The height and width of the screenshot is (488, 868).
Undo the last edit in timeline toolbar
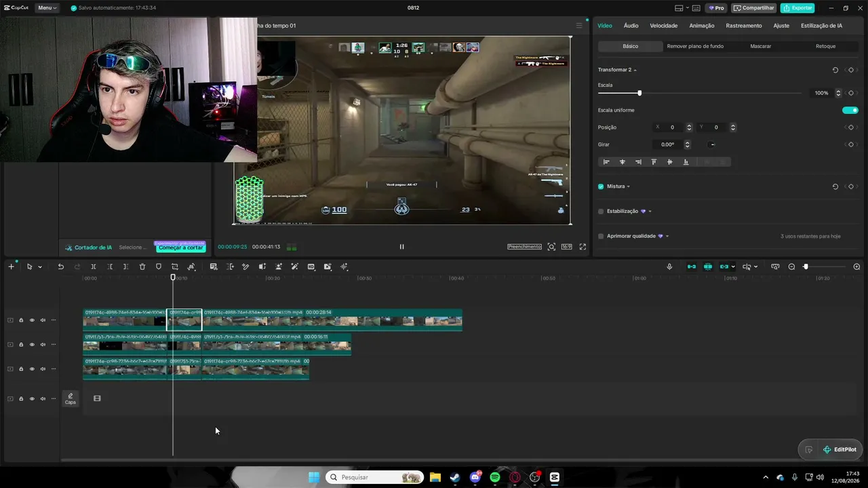point(61,267)
